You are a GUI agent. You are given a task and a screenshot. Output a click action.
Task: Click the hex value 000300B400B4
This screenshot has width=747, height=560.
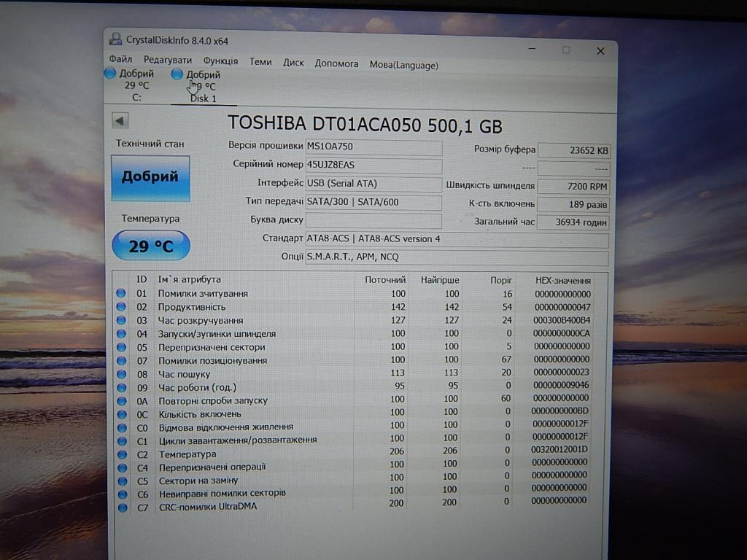coord(562,320)
